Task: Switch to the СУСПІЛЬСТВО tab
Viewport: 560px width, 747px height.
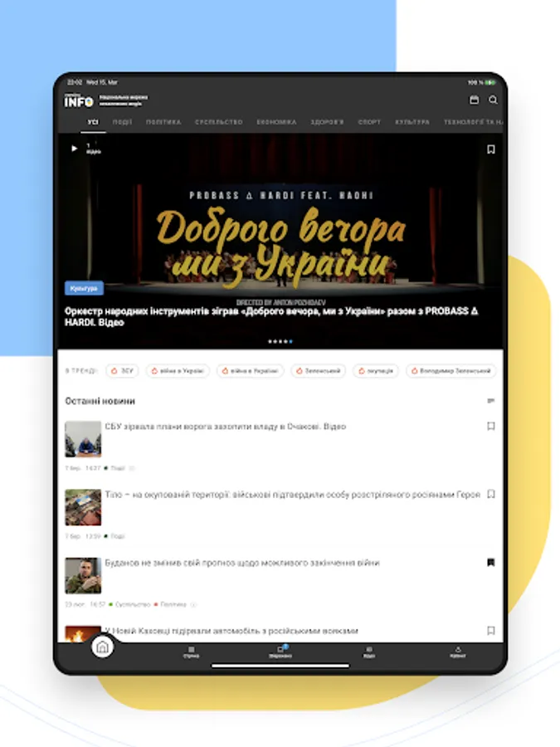Action: (218, 122)
